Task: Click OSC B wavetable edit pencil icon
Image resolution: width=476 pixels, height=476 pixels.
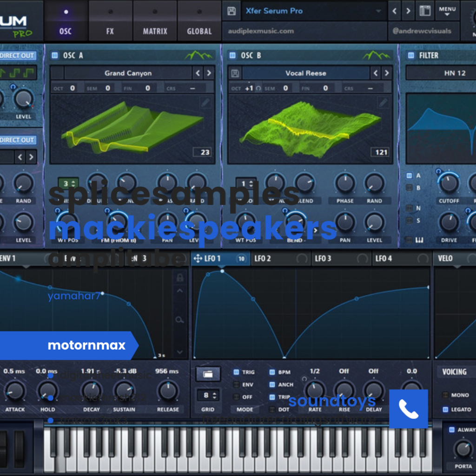Action: pos(383,103)
